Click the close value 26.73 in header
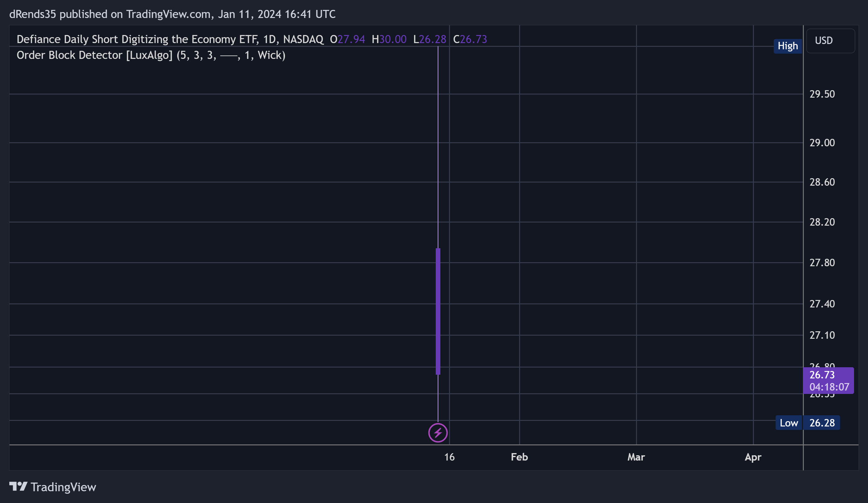868x503 pixels. tap(474, 39)
